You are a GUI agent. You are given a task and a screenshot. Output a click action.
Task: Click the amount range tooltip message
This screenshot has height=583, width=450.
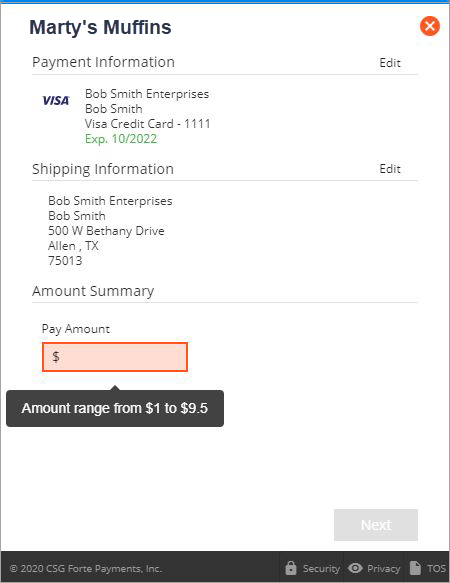pos(115,408)
